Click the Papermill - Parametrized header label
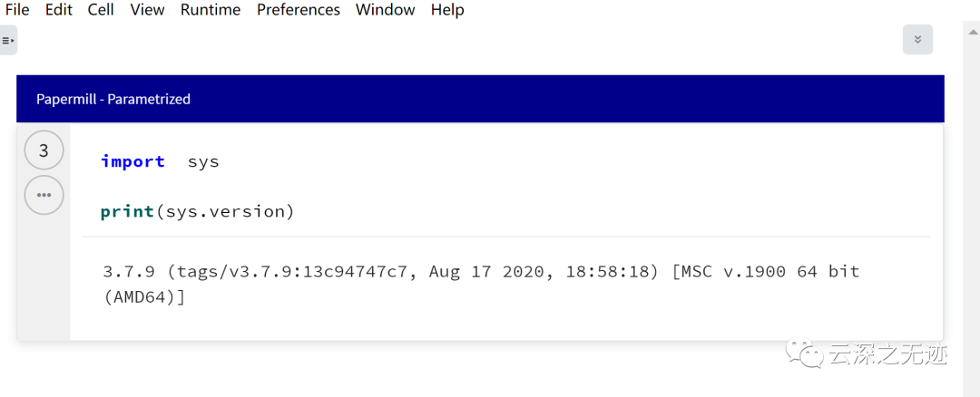 coord(113,100)
